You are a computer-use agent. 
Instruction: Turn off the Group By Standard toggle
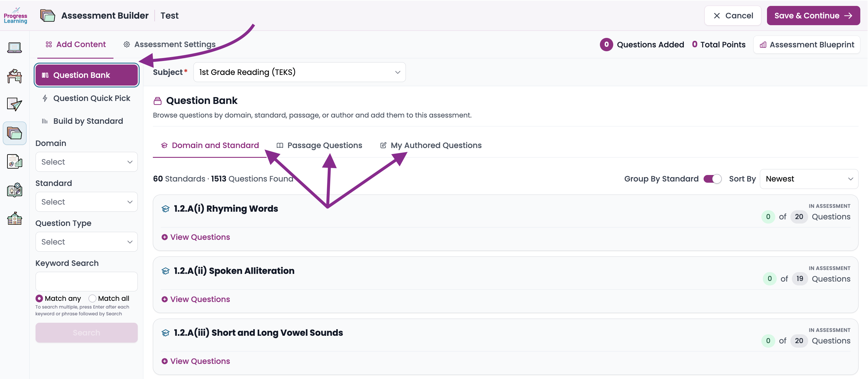coord(712,179)
